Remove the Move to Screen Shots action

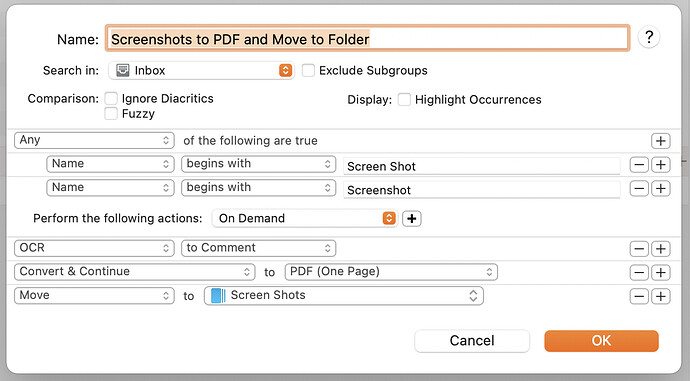pos(639,297)
